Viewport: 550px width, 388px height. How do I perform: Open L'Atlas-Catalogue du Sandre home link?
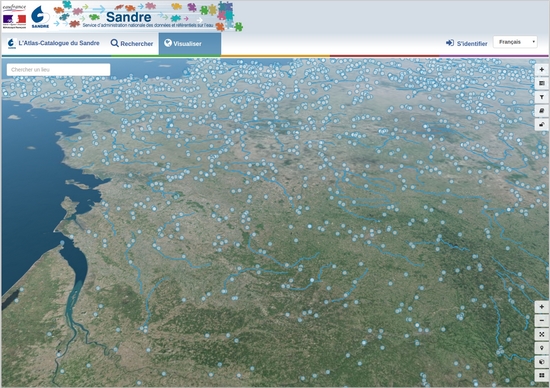tap(54, 43)
